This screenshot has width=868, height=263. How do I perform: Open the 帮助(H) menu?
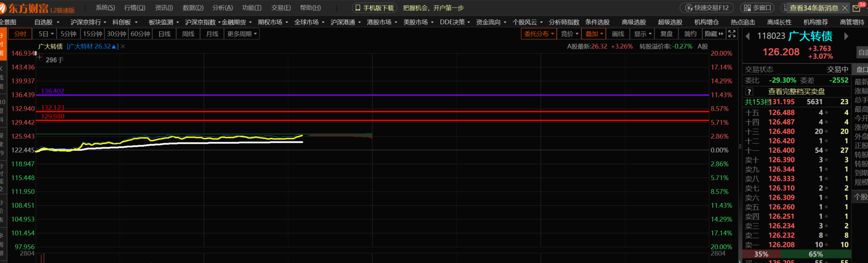click(x=310, y=8)
